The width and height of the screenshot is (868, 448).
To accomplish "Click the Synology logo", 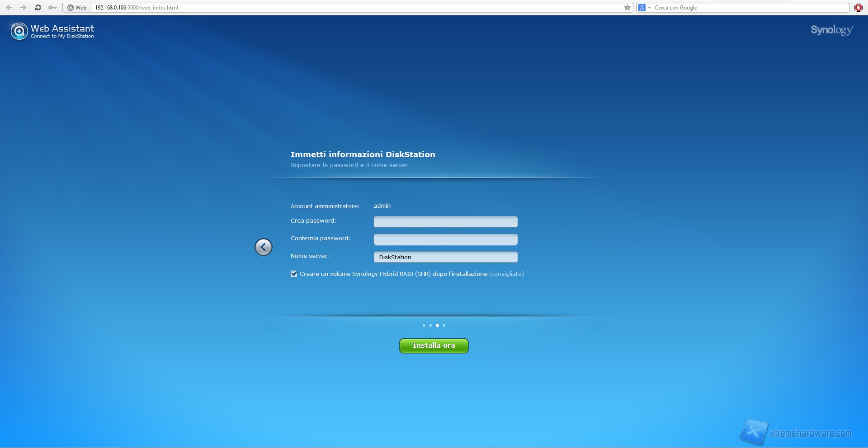I will click(831, 30).
